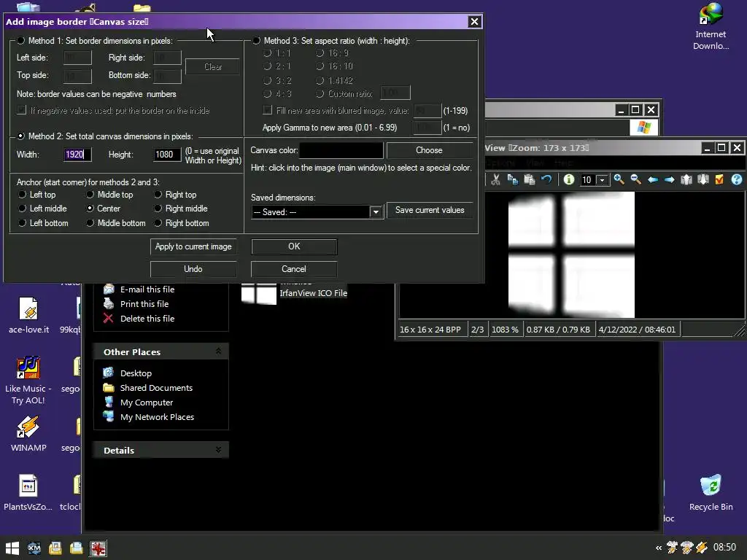This screenshot has height=560, width=747.
Task: Open the 'Like Music - Try AOL!' shortcut
Action: click(28, 380)
